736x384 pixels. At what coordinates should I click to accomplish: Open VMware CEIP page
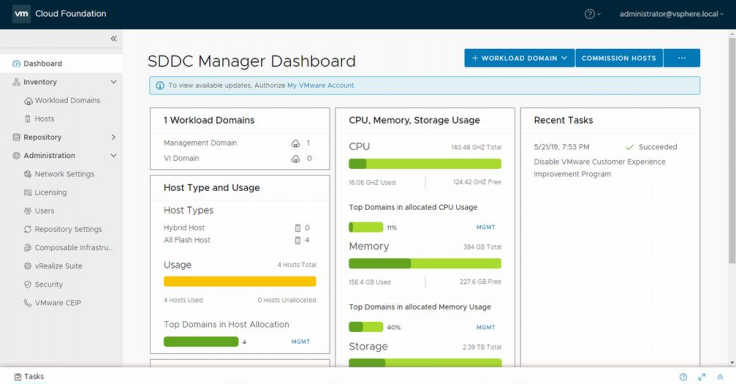pyautogui.click(x=58, y=303)
